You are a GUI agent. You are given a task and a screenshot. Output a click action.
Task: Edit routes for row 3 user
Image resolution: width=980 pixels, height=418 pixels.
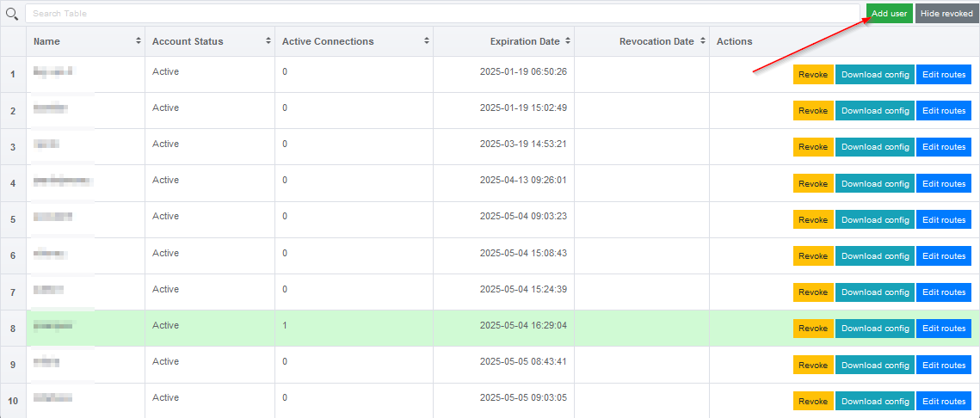coord(944,147)
